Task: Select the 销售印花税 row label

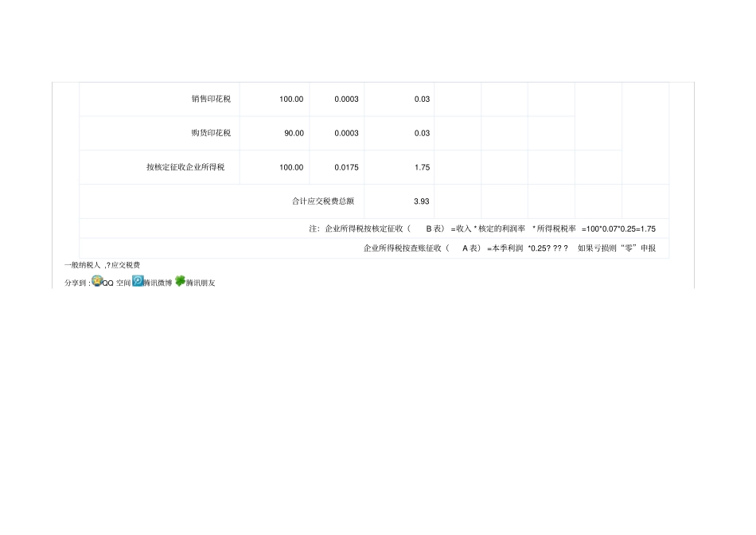Action: point(211,99)
